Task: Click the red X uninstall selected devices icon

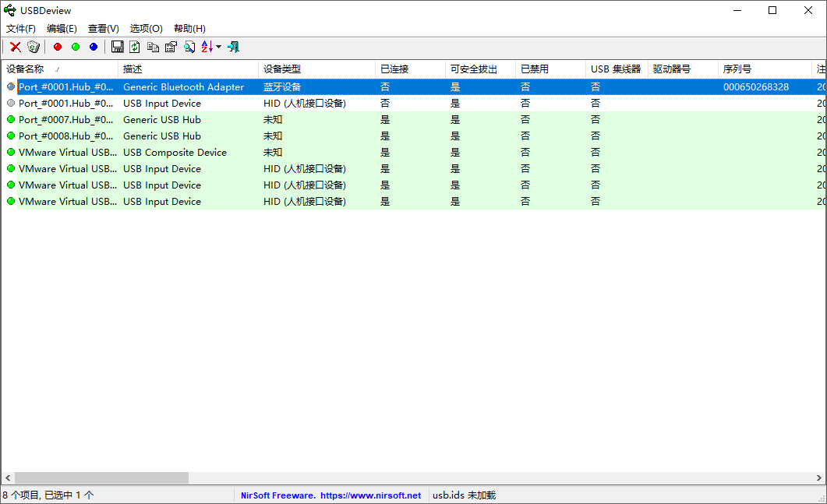Action: 16,48
